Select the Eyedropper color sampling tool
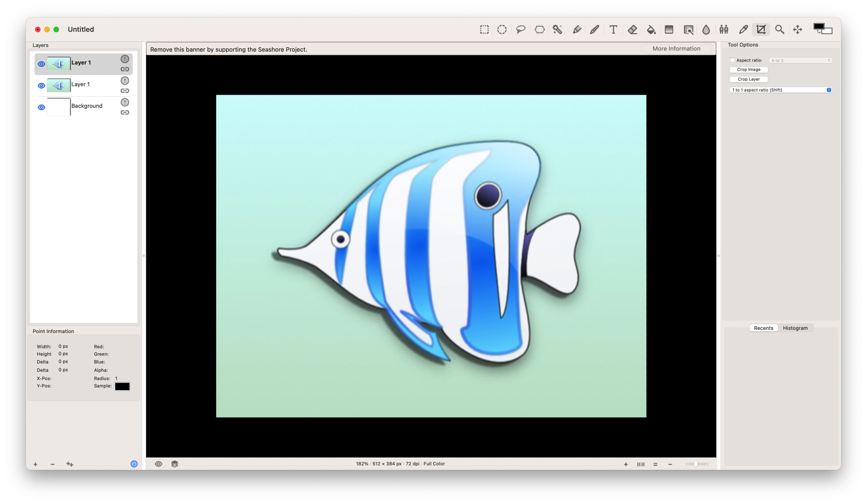Viewport: 867px width, 504px height. coord(743,29)
